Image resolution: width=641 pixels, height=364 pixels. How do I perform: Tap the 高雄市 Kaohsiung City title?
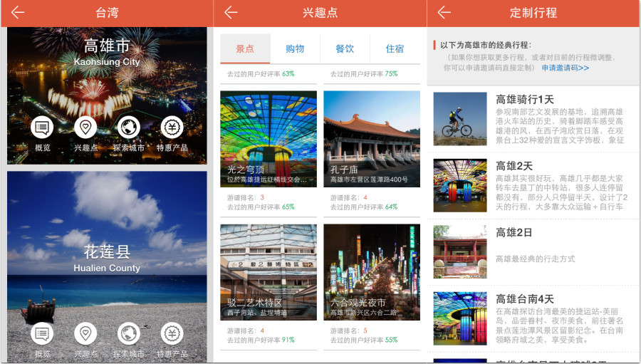(107, 52)
